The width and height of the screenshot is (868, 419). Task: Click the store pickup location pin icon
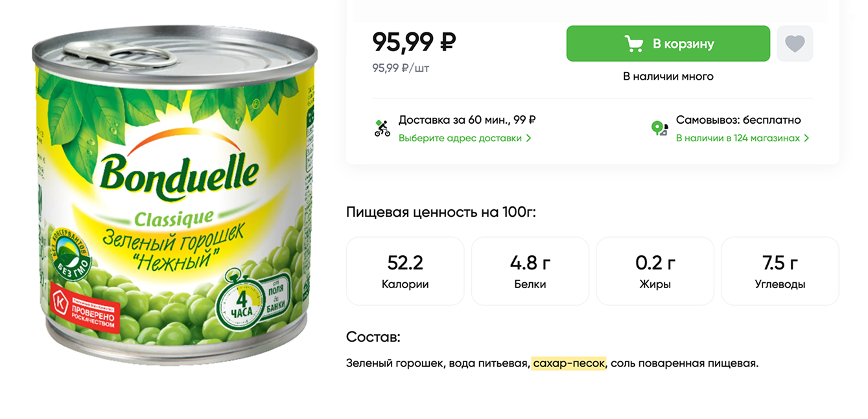(x=659, y=128)
